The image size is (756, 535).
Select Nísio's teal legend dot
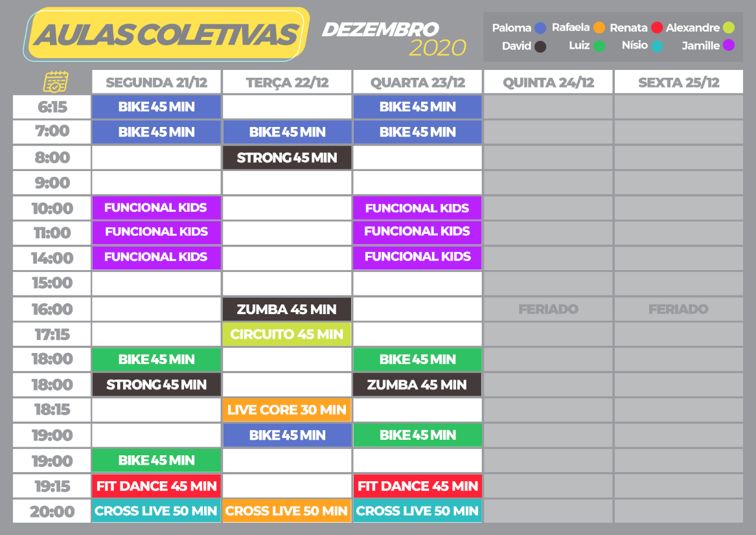(x=657, y=46)
